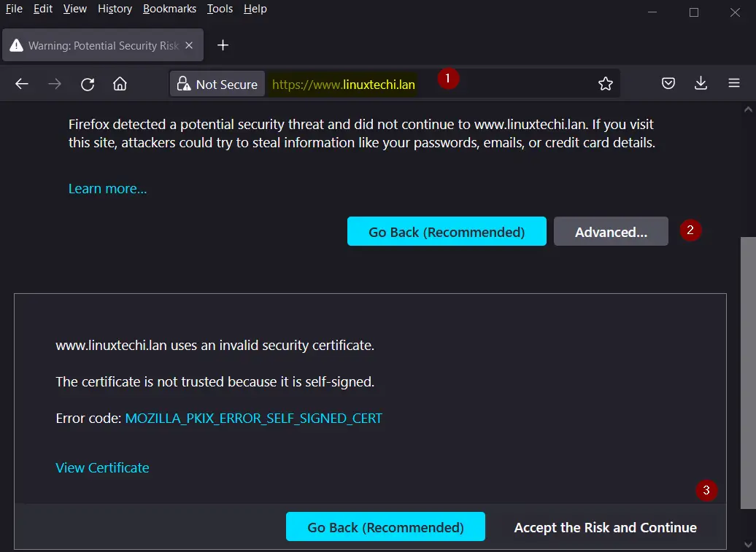Go to the Firefox home page
This screenshot has height=552, width=756.
pos(120,84)
